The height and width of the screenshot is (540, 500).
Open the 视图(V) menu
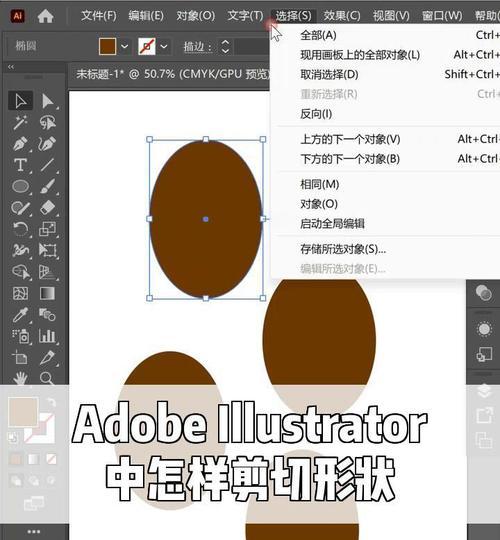click(391, 16)
